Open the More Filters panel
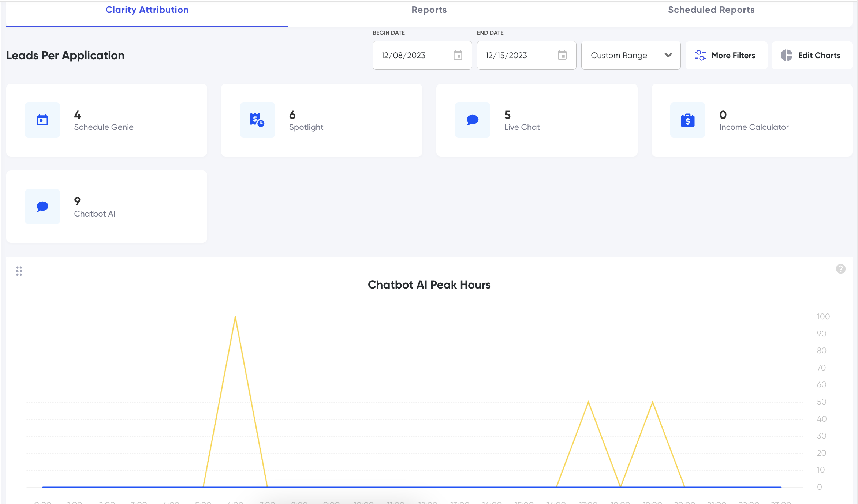 pyautogui.click(x=726, y=56)
